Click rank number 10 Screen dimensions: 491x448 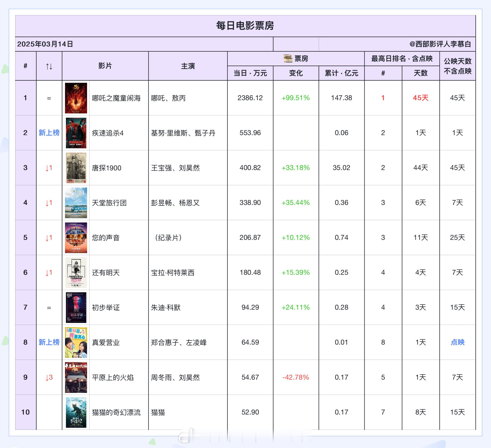25,412
